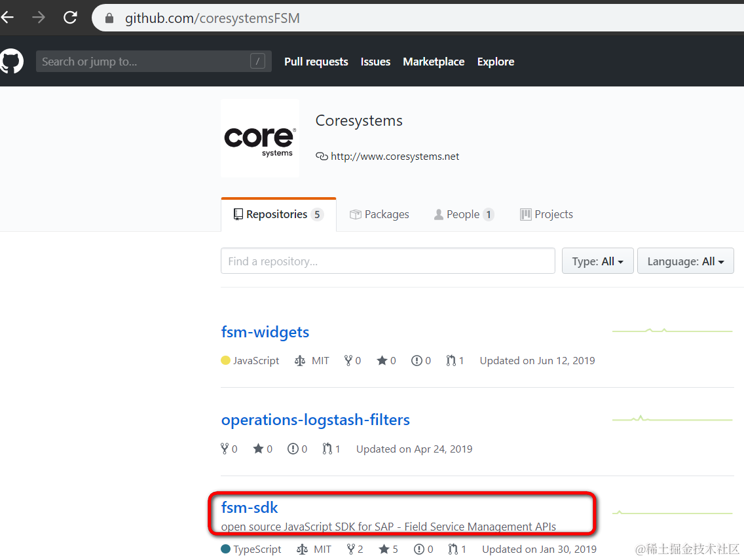The height and width of the screenshot is (560, 744).
Task: Expand the Language: All dropdown
Action: [x=685, y=261]
